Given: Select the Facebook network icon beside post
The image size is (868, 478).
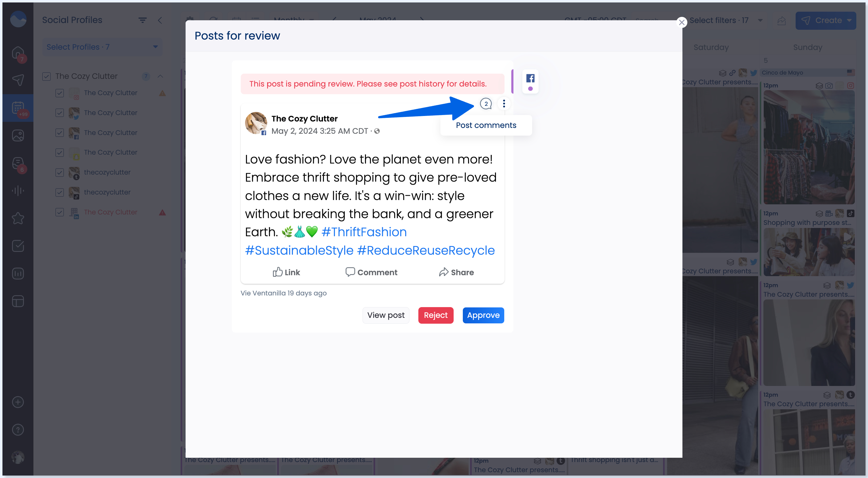Looking at the screenshot, I should tap(530, 79).
